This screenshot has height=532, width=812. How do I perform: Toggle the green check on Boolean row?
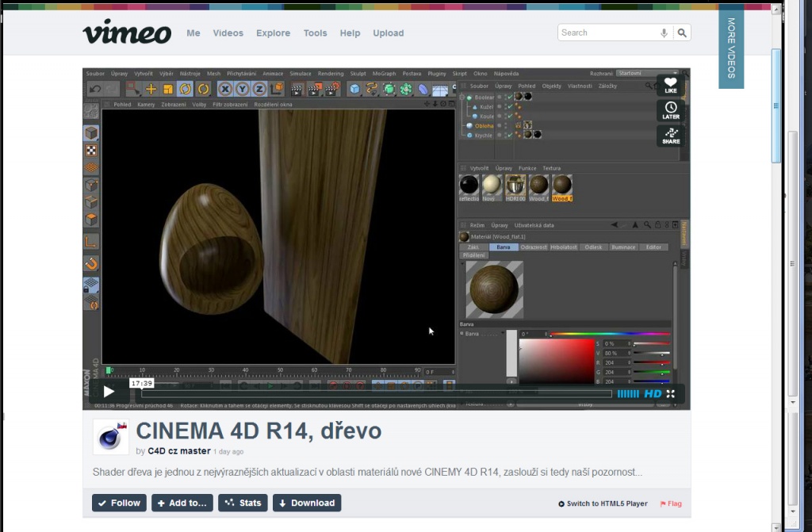(x=510, y=97)
